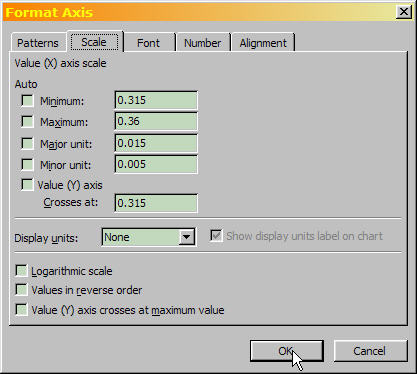This screenshot has height=374, width=417.
Task: Check the Value (Y) axis Crosses at checkbox
Action: pos(27,185)
